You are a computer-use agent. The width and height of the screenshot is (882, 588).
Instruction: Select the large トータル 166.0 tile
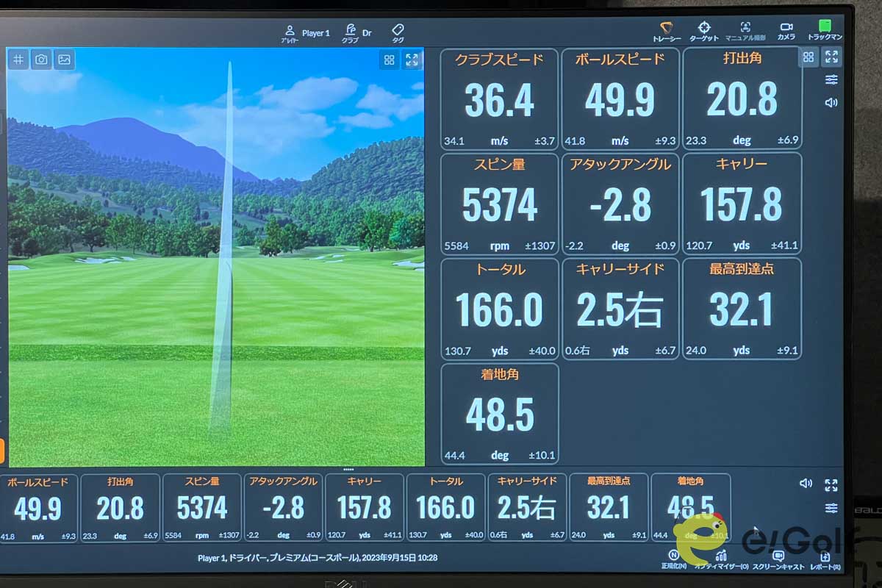click(500, 309)
